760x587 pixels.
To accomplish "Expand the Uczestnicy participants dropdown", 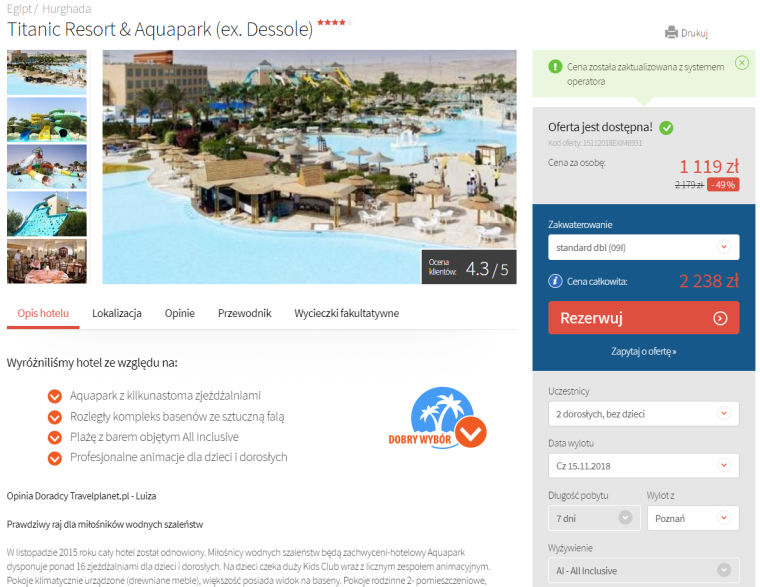I will pyautogui.click(x=644, y=413).
